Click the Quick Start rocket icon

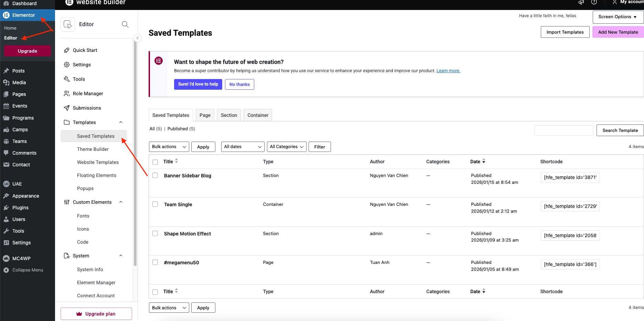(x=67, y=51)
